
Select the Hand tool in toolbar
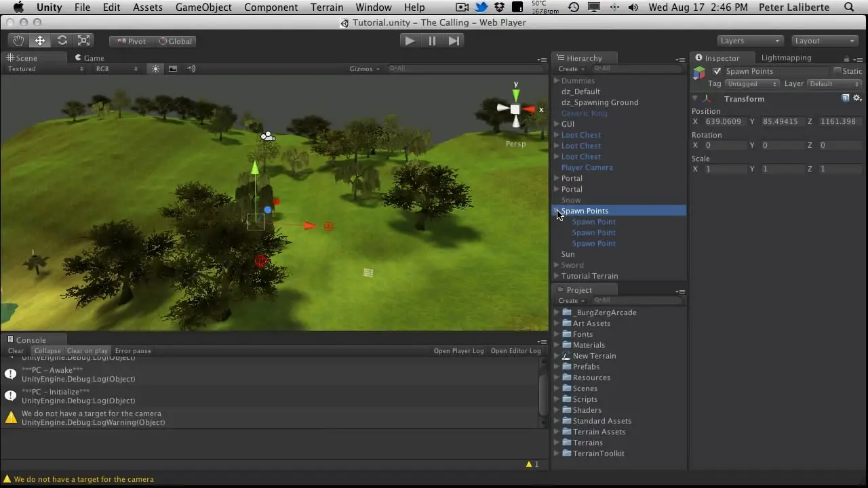pos(18,41)
